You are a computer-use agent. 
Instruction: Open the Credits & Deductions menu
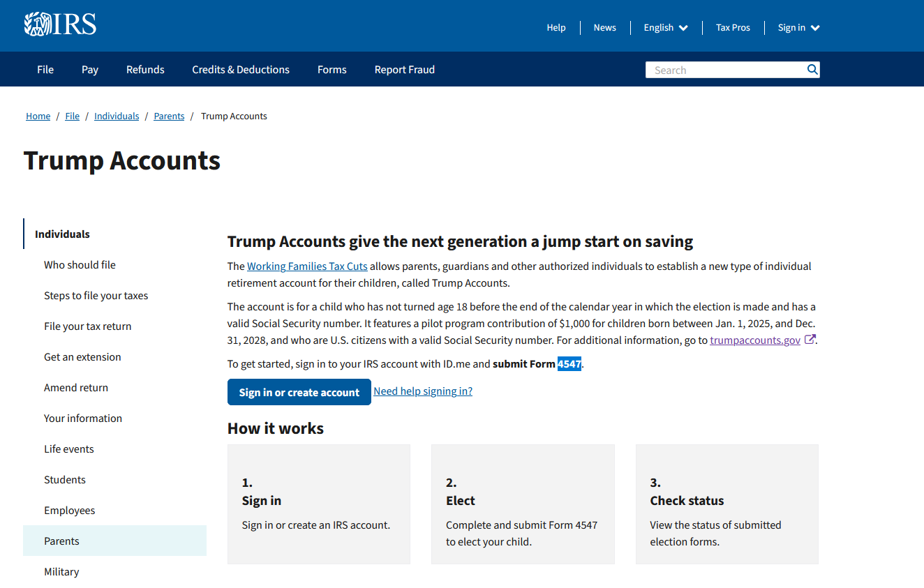(x=241, y=70)
